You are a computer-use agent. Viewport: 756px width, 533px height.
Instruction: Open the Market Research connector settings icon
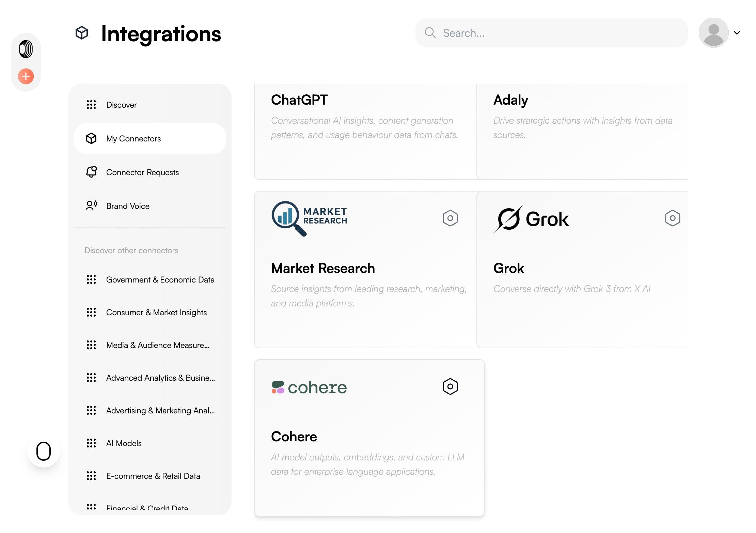point(450,218)
